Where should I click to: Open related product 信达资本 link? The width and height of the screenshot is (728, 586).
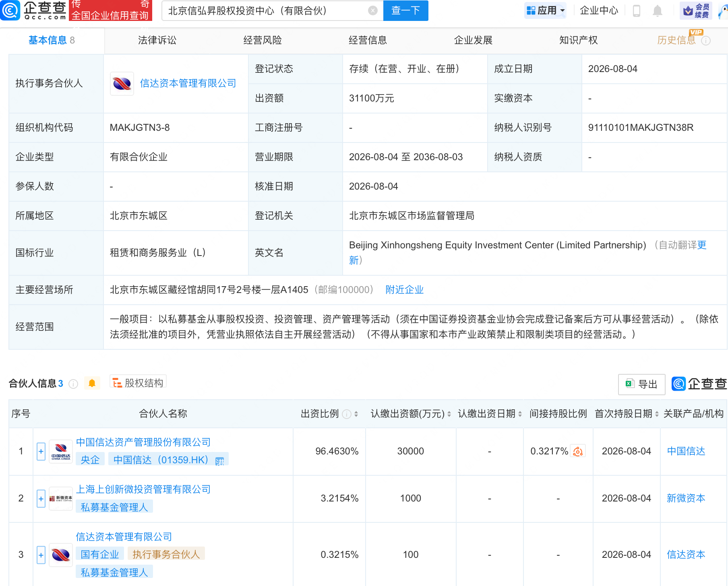686,555
